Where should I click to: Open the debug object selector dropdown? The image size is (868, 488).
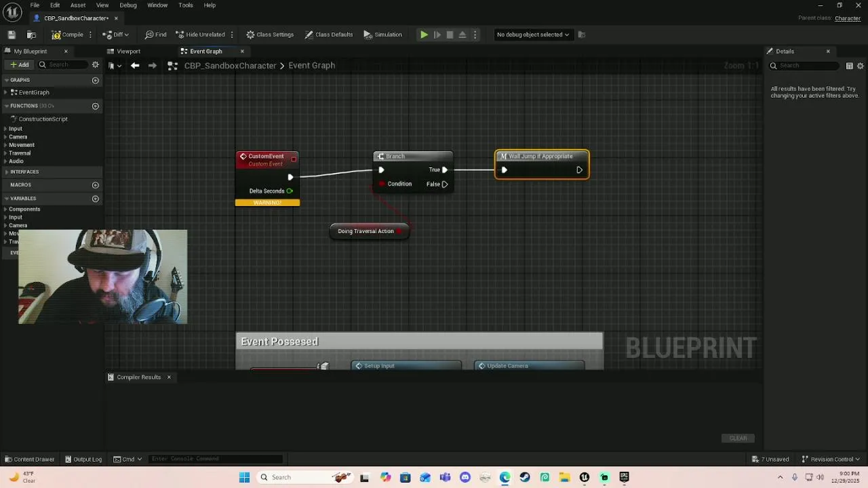532,35
